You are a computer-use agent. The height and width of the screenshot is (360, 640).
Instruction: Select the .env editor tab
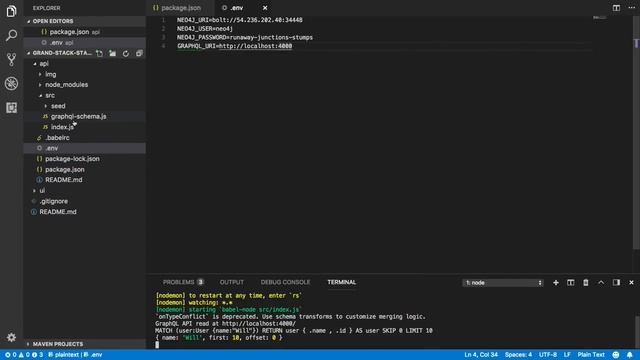pyautogui.click(x=237, y=8)
